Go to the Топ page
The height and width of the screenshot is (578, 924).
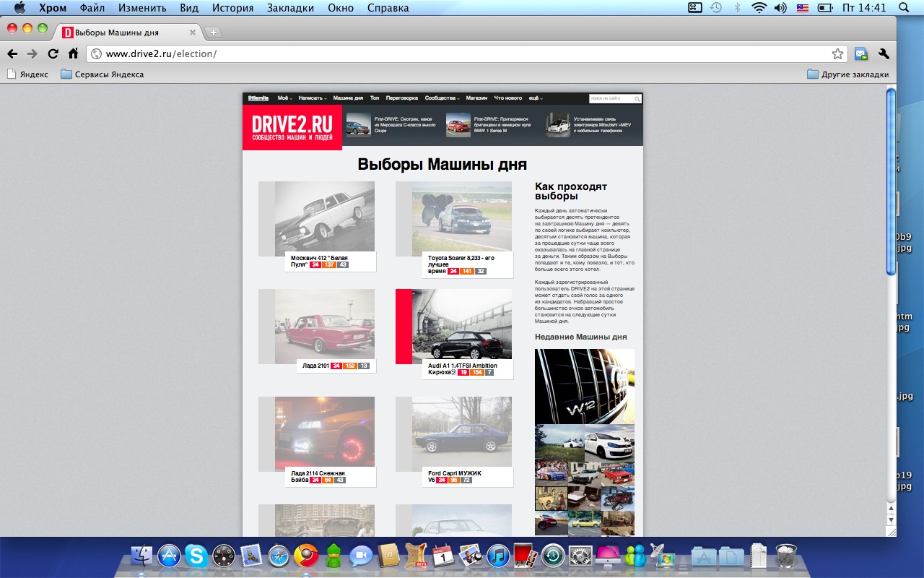coord(375,98)
